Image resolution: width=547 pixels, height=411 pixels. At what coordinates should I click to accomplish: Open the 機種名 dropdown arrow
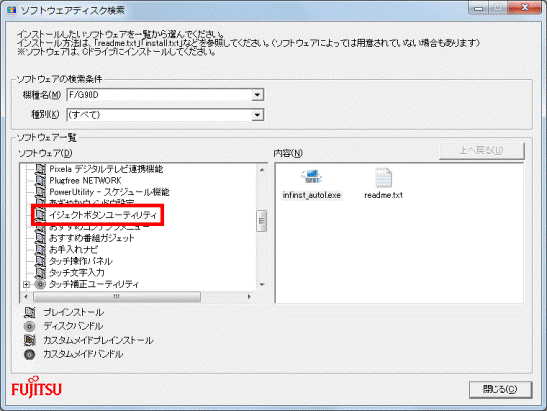tap(257, 95)
